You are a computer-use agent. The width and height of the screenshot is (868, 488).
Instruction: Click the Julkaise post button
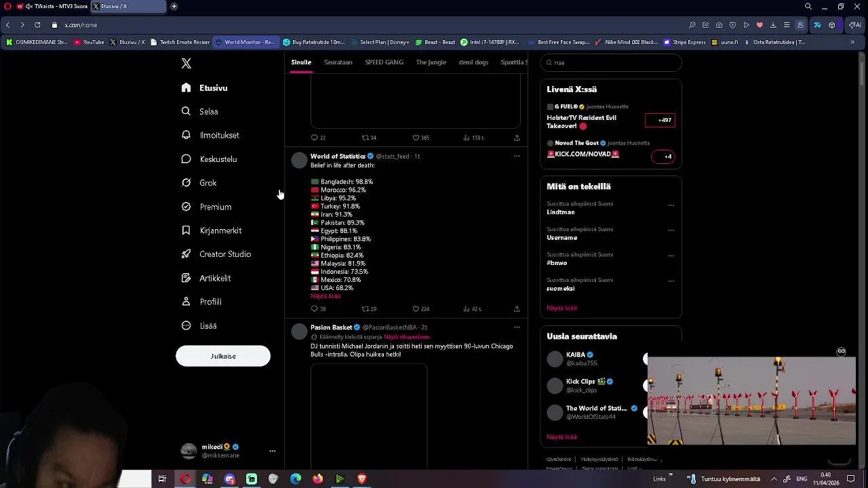click(x=223, y=357)
